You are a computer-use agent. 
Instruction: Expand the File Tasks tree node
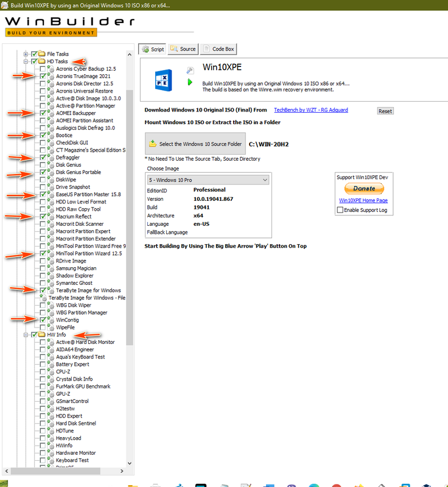coord(26,54)
